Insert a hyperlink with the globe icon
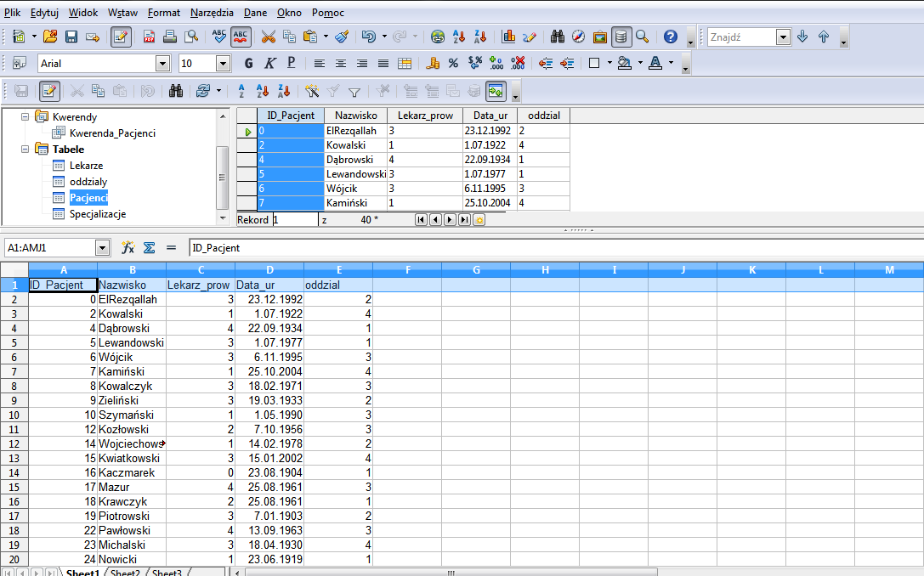The height and width of the screenshot is (576, 924). [x=438, y=37]
